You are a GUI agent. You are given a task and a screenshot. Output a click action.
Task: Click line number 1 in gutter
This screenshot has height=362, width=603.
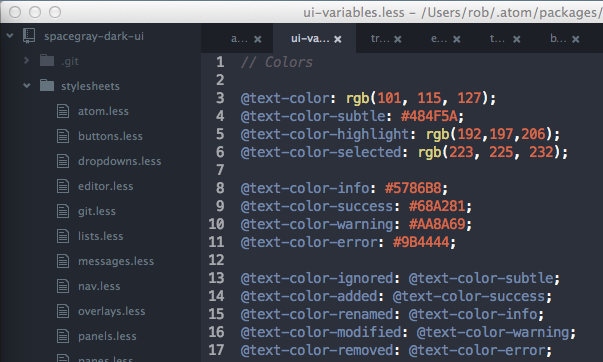[x=220, y=62]
